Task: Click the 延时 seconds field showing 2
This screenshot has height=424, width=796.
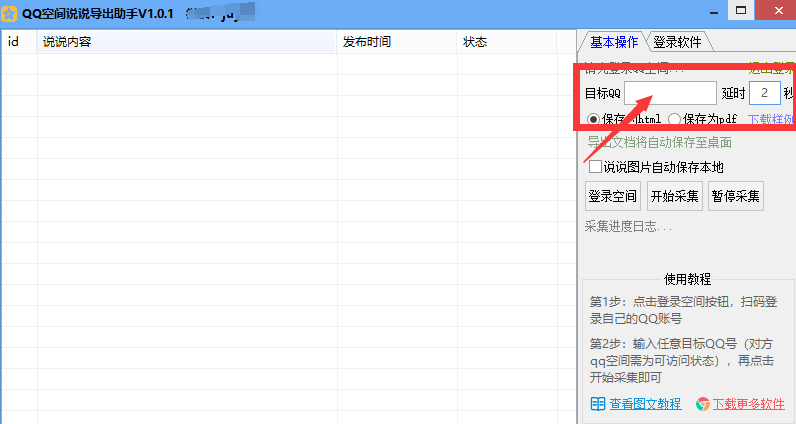Action: tap(765, 93)
